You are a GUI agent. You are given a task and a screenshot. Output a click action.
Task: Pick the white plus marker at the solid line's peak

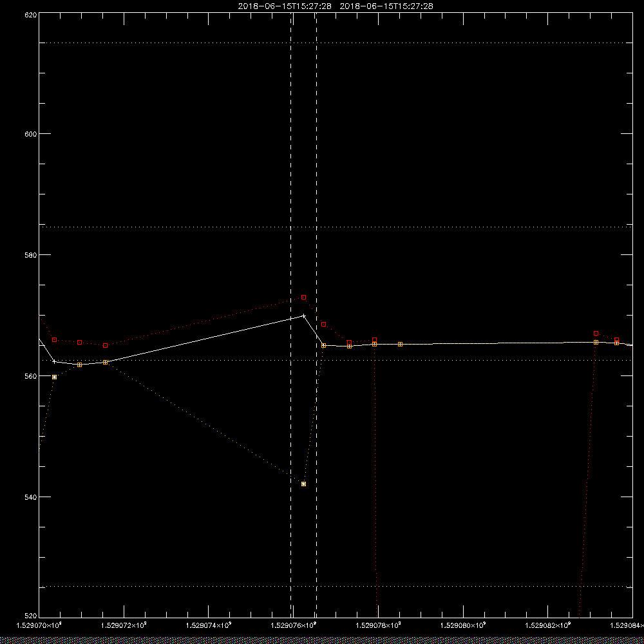pyautogui.click(x=303, y=316)
